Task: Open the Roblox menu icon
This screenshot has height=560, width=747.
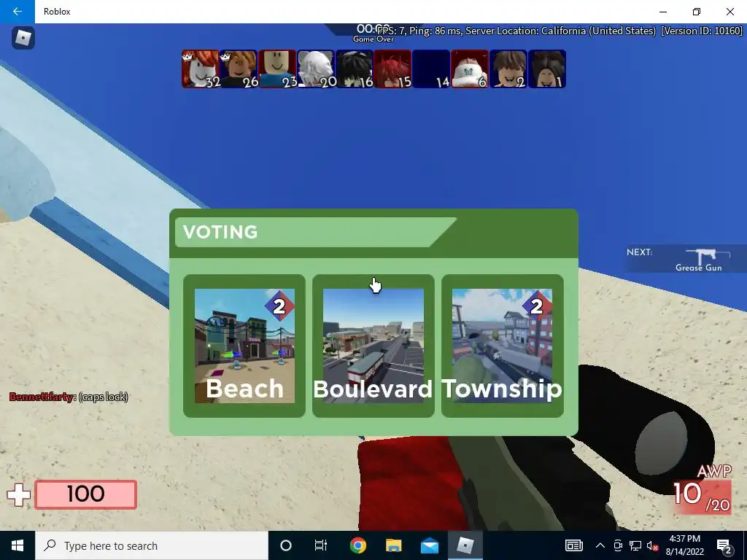Action: tap(23, 38)
